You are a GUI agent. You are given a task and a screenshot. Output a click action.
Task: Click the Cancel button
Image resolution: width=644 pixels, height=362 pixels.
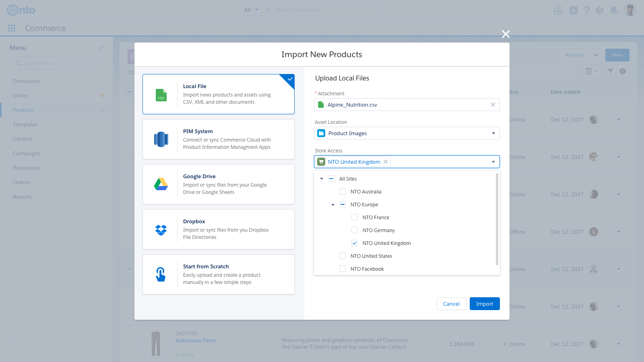pyautogui.click(x=451, y=304)
